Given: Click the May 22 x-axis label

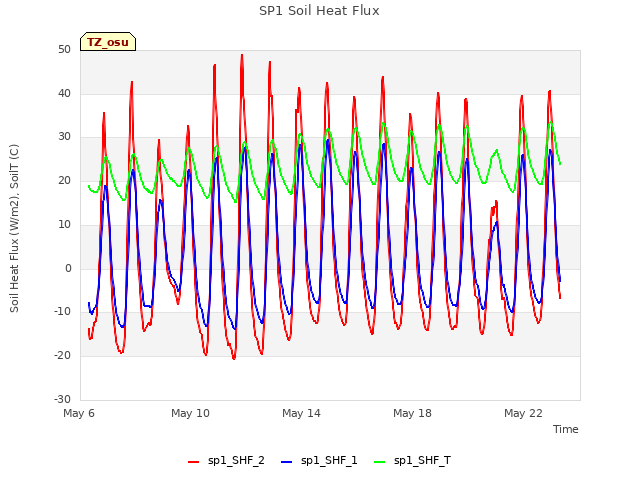Looking at the screenshot, I should point(523,413).
